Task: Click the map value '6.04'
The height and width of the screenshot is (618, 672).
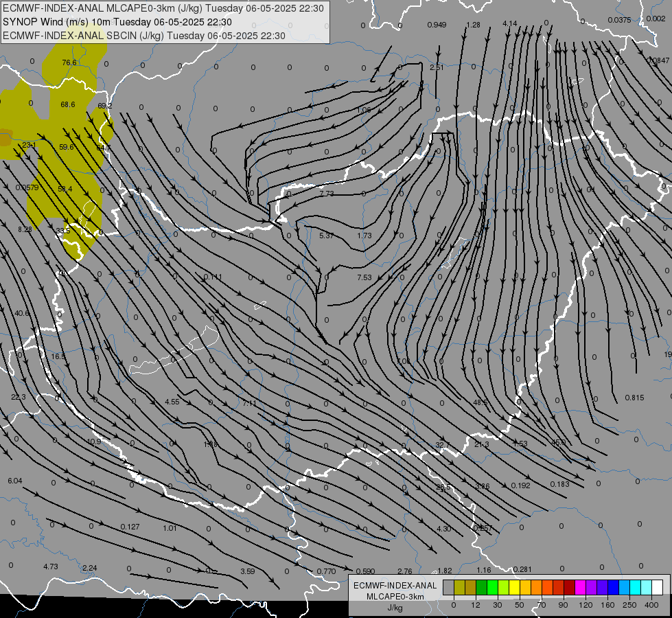Action: [15, 481]
